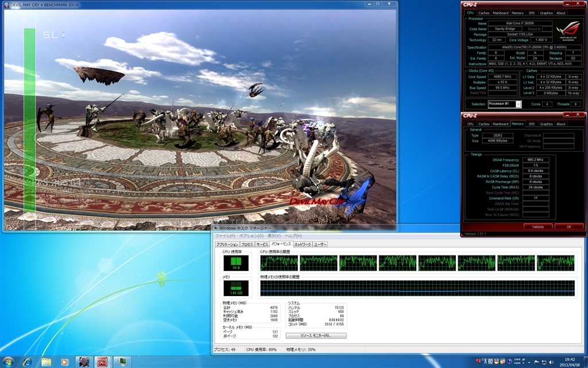Open the network tray icon
This screenshot has width=588, height=368.
coord(544,362)
